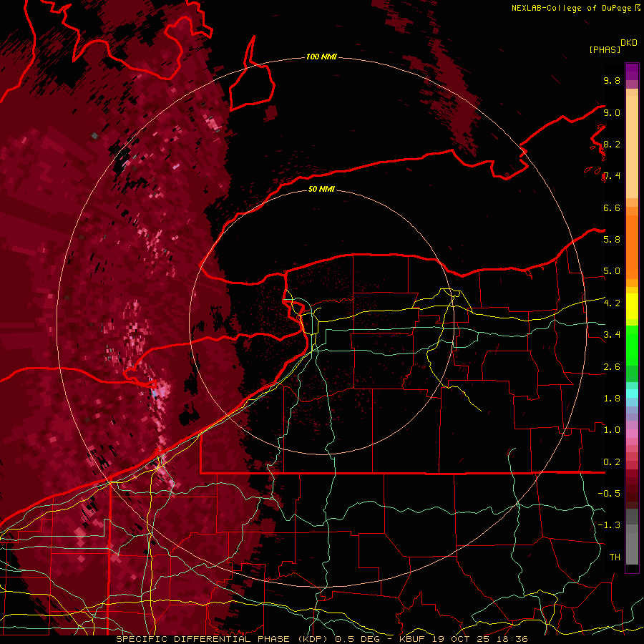
Task: Click the 1.8 scale value
Action: 612,399
